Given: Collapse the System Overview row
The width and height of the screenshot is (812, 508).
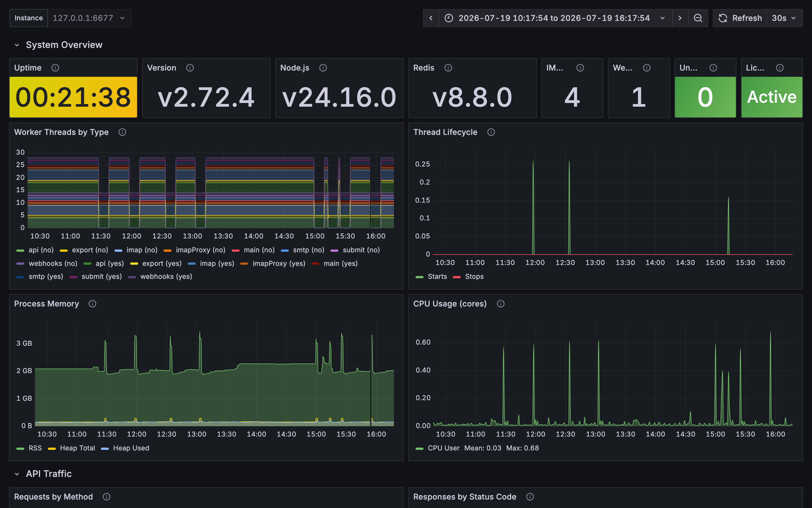Looking at the screenshot, I should 17,45.
